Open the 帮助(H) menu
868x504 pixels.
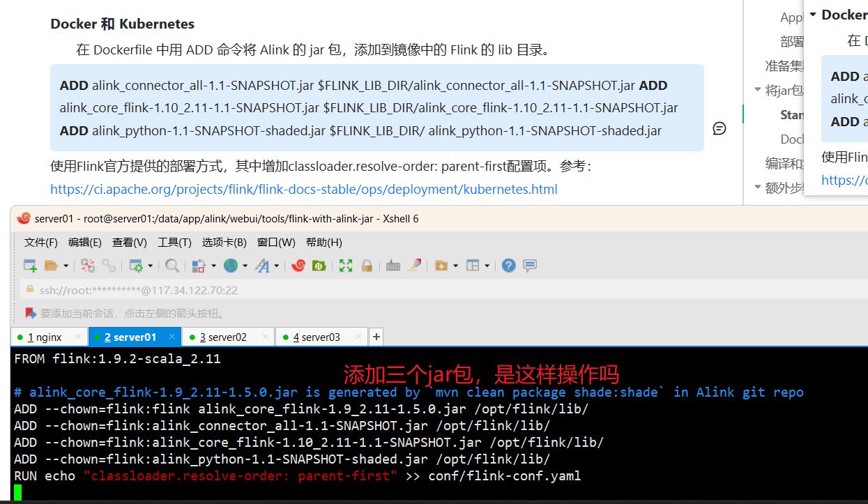(324, 243)
